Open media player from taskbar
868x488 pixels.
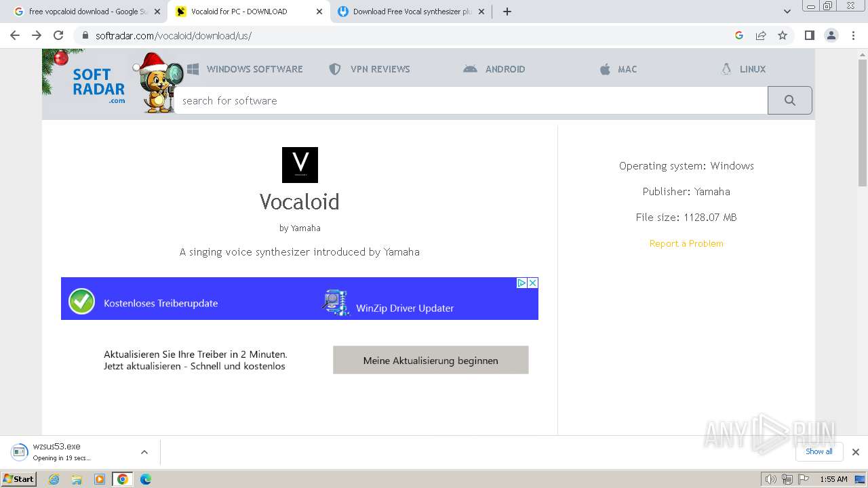pyautogui.click(x=100, y=479)
